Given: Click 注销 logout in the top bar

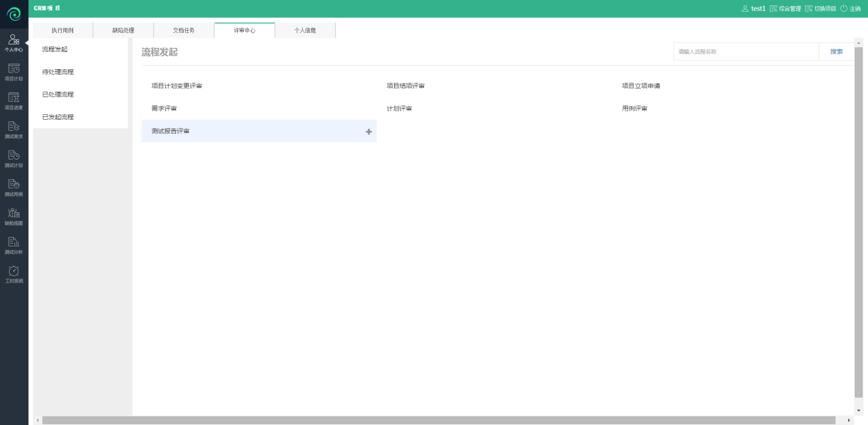Looking at the screenshot, I should click(850, 9).
